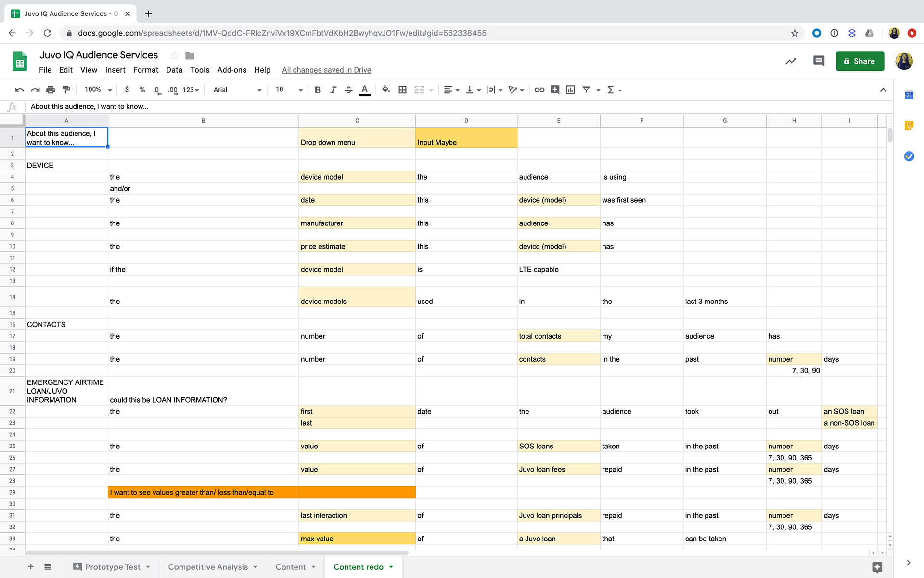Insert a comment from toolbar
The image size is (924, 578).
point(555,90)
